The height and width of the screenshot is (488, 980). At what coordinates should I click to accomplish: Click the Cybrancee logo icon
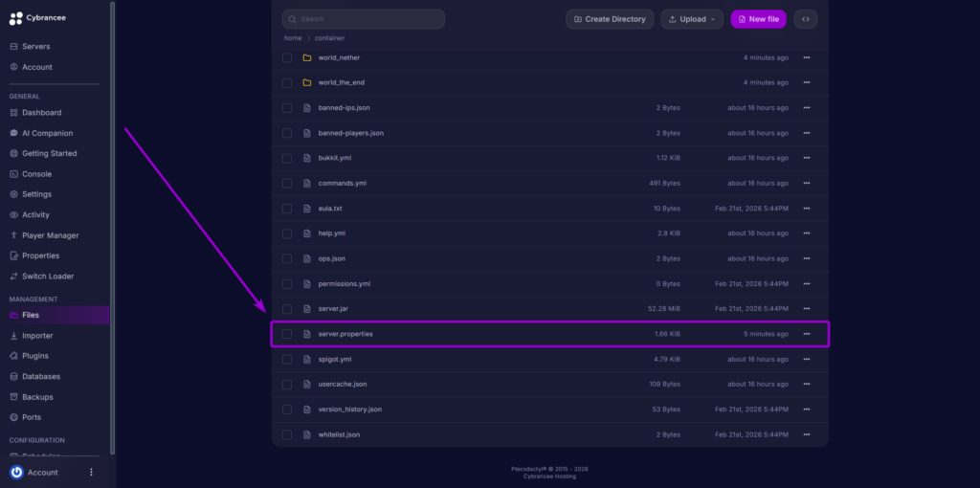(x=15, y=18)
